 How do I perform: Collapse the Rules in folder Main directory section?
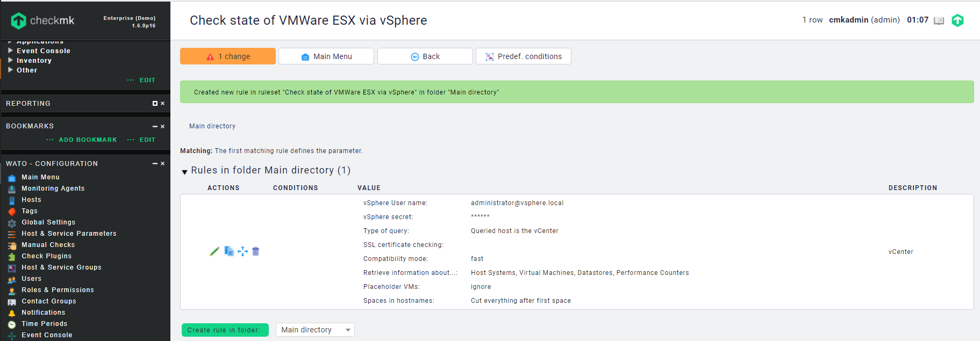[x=184, y=172]
